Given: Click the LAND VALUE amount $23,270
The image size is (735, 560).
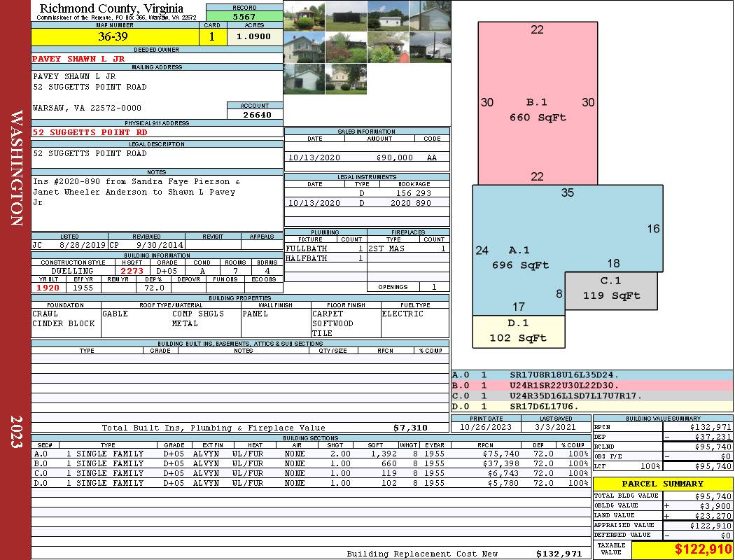Looking at the screenshot, I should tap(713, 515).
